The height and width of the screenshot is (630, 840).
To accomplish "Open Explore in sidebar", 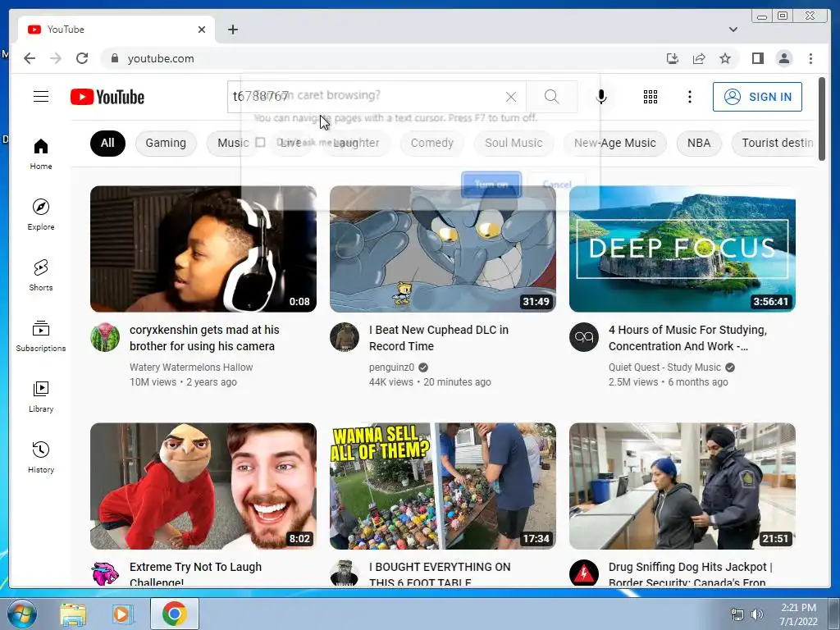I will [41, 214].
